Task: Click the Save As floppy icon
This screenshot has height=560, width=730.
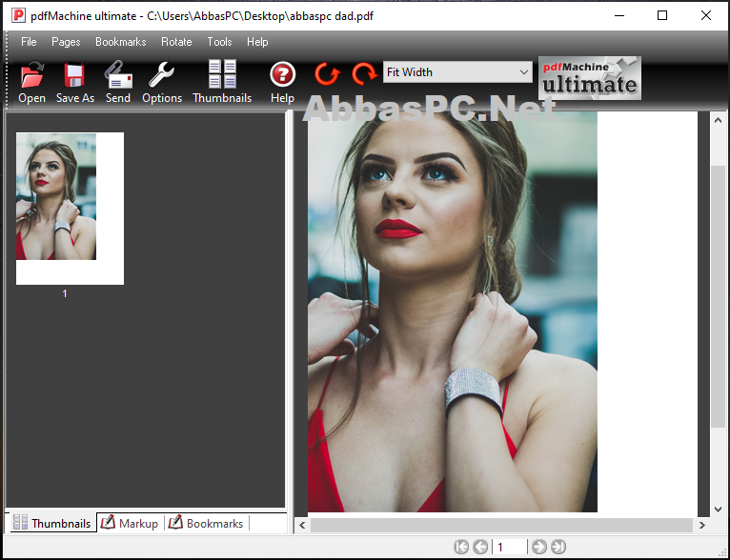Action: (x=74, y=74)
